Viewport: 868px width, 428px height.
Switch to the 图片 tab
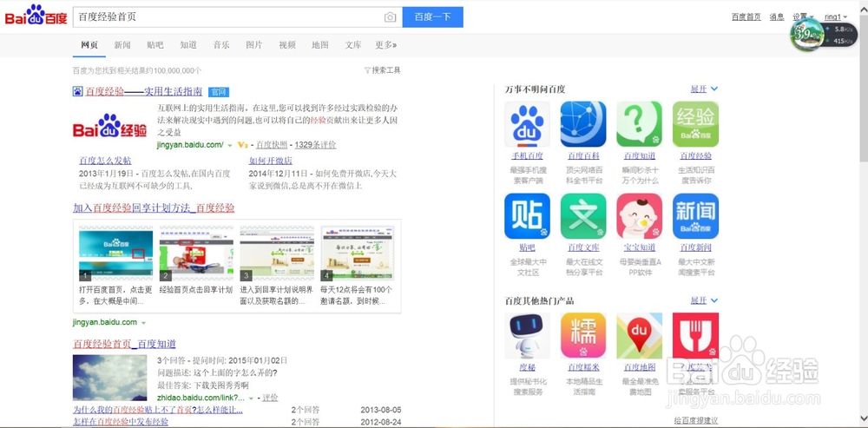click(x=254, y=45)
